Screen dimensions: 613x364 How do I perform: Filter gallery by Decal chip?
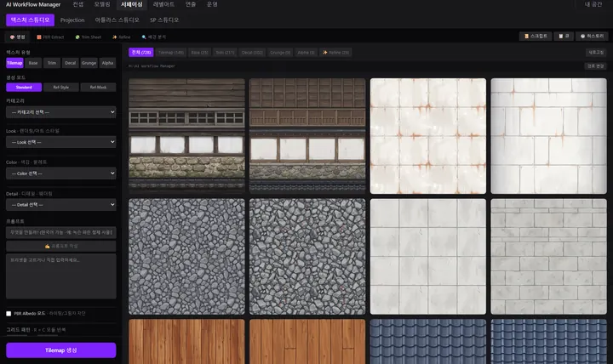(252, 53)
